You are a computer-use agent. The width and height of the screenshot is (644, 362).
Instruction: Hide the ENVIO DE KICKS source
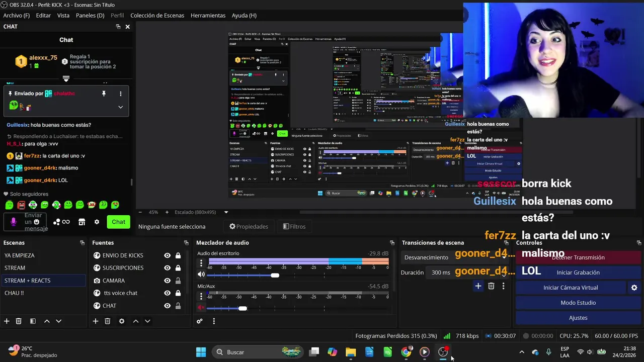(x=167, y=255)
